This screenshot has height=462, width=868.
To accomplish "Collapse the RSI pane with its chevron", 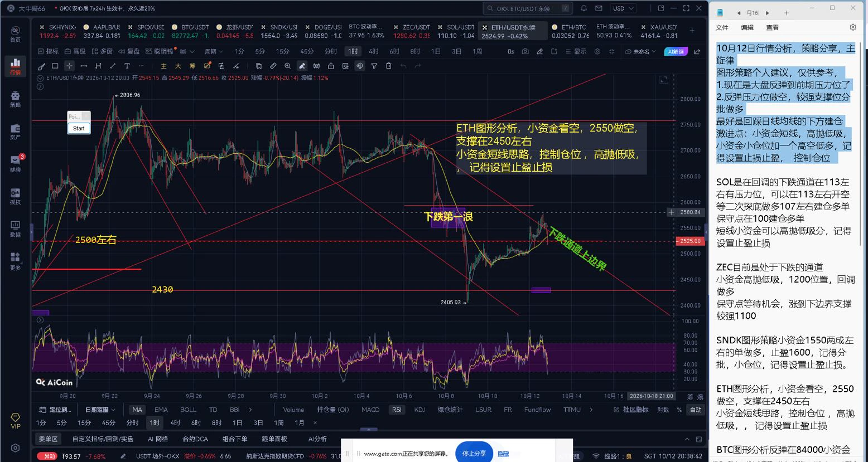I will tap(40, 320).
